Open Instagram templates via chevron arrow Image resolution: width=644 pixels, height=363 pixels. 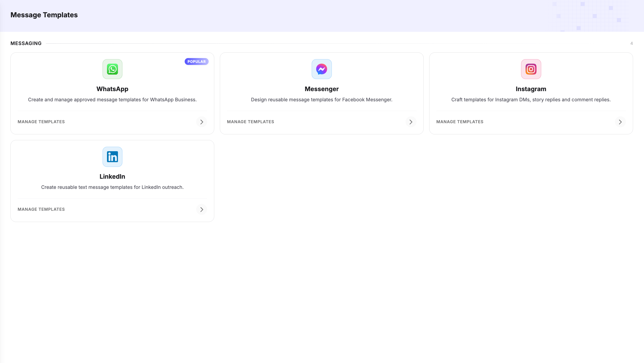point(620,122)
